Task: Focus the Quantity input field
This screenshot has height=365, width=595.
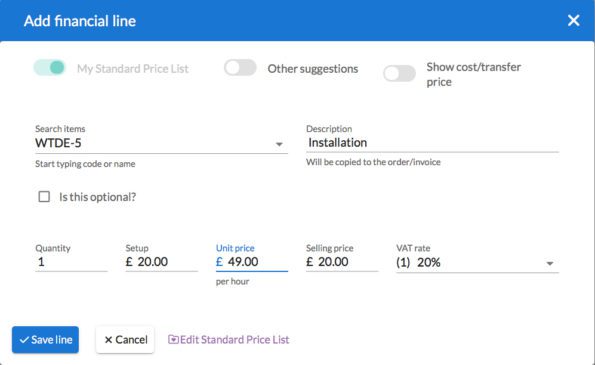Action: pos(71,262)
